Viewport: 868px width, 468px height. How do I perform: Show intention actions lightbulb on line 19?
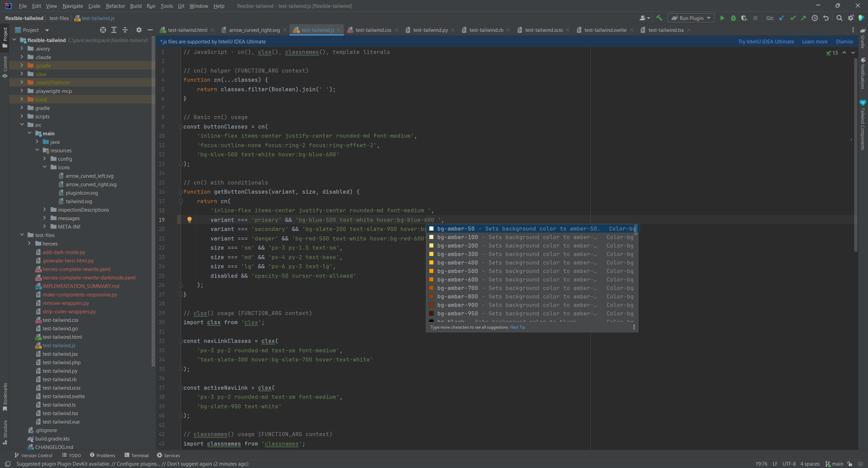(x=189, y=220)
